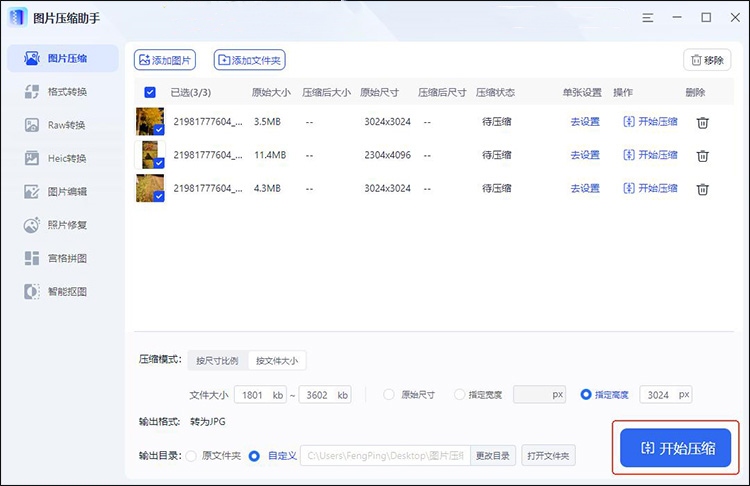
Task: Open the 智能抠图 tool icon
Action: [x=31, y=292]
